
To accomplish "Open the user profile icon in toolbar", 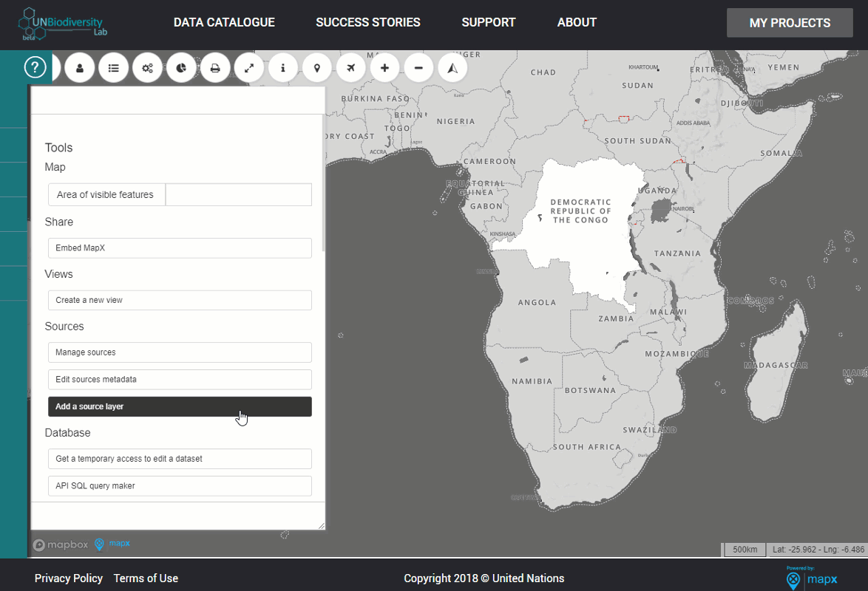I will click(x=80, y=68).
